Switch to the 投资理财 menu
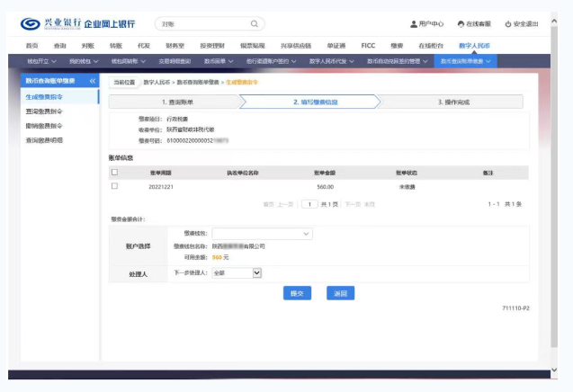 point(212,44)
